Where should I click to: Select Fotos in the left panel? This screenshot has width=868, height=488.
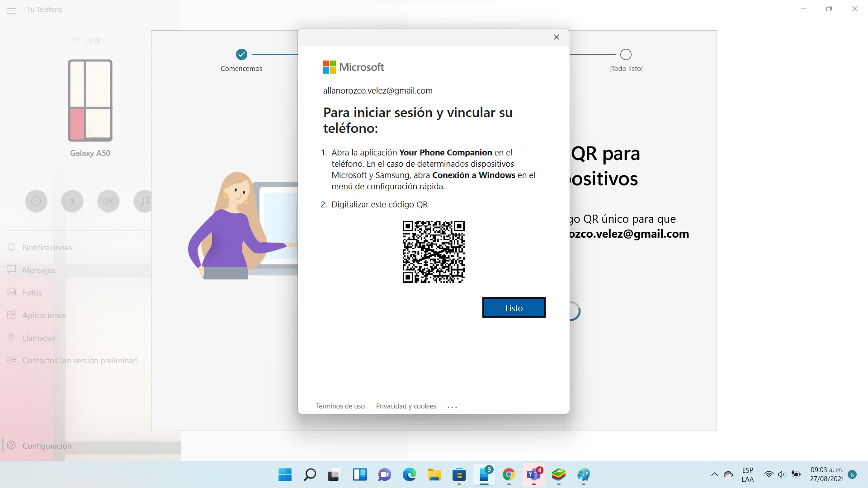click(x=32, y=292)
